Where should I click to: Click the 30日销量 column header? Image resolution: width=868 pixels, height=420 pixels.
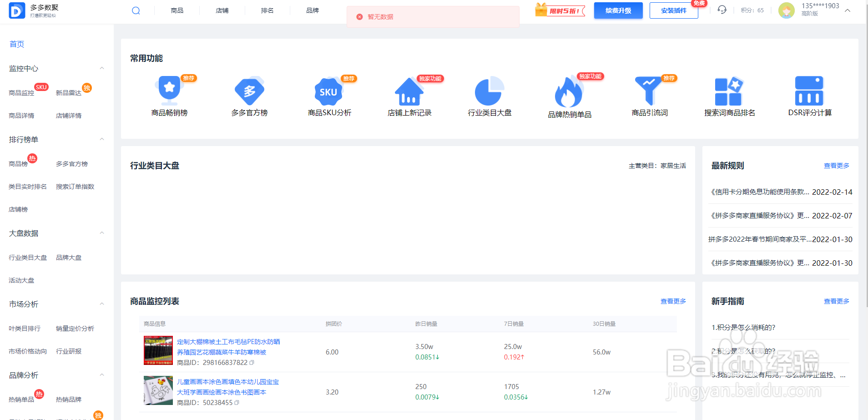(x=604, y=324)
